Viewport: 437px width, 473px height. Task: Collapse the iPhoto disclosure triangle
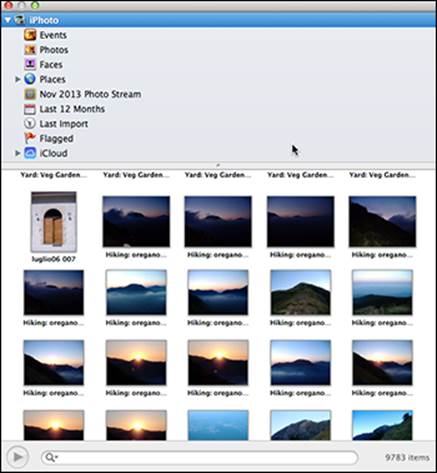[x=8, y=20]
